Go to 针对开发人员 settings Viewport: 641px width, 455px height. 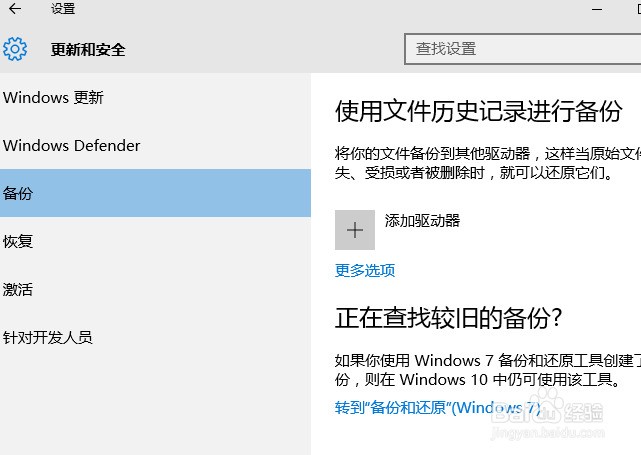pos(48,338)
